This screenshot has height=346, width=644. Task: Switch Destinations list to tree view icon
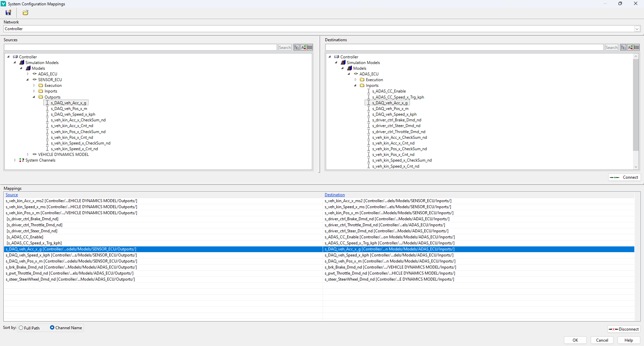click(x=623, y=48)
